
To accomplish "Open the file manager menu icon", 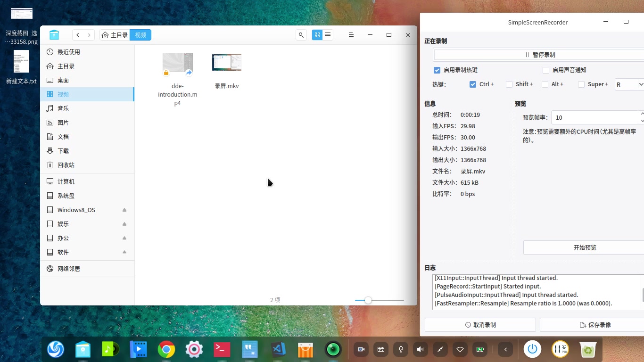I will [x=351, y=35].
